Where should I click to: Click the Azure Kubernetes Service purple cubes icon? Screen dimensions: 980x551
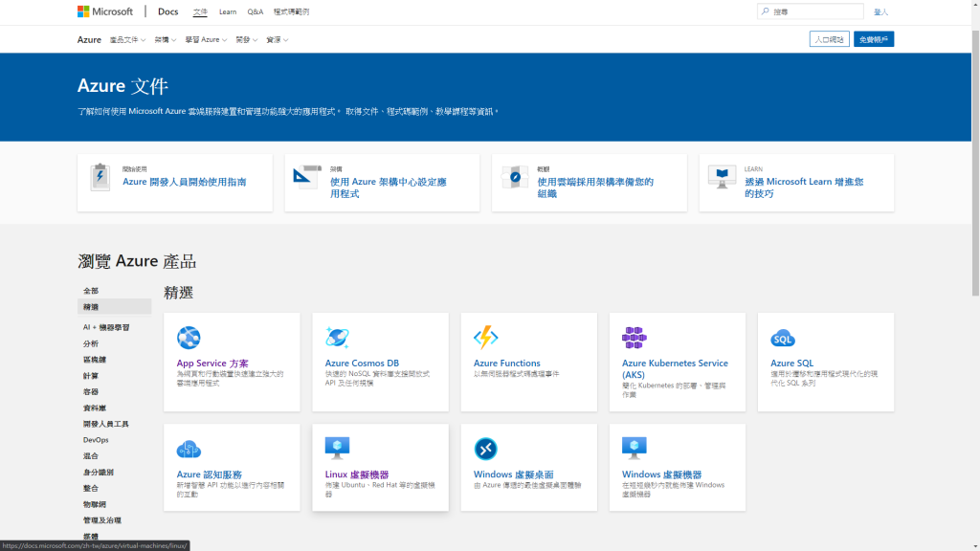coord(634,338)
